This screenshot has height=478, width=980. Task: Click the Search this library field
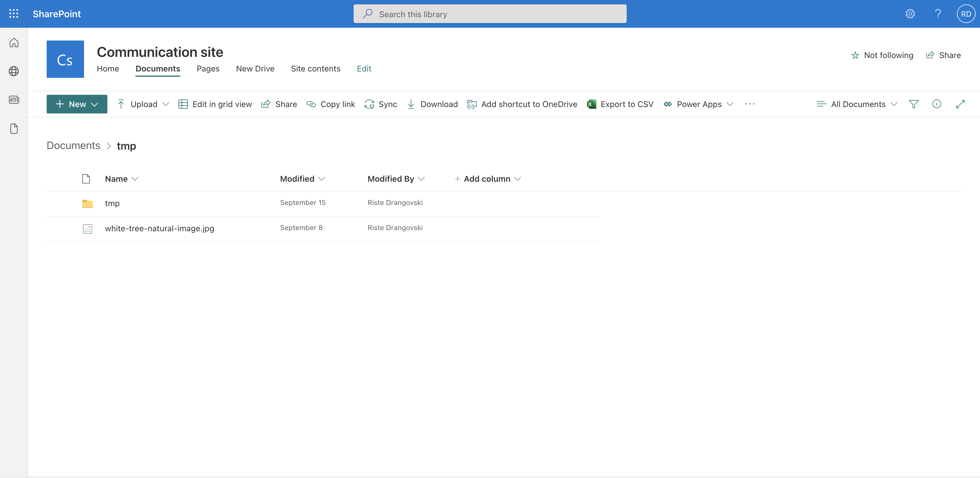pyautogui.click(x=490, y=14)
